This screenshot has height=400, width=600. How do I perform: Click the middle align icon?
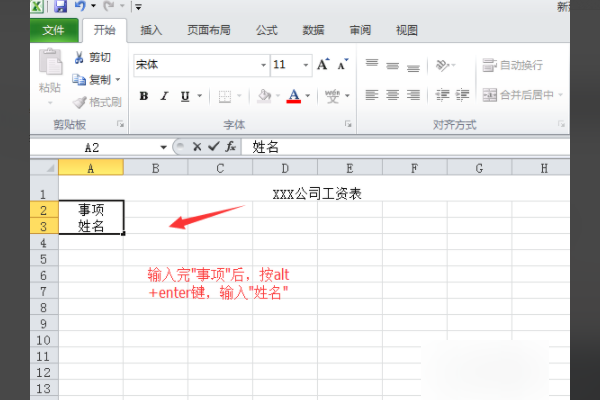[393, 66]
